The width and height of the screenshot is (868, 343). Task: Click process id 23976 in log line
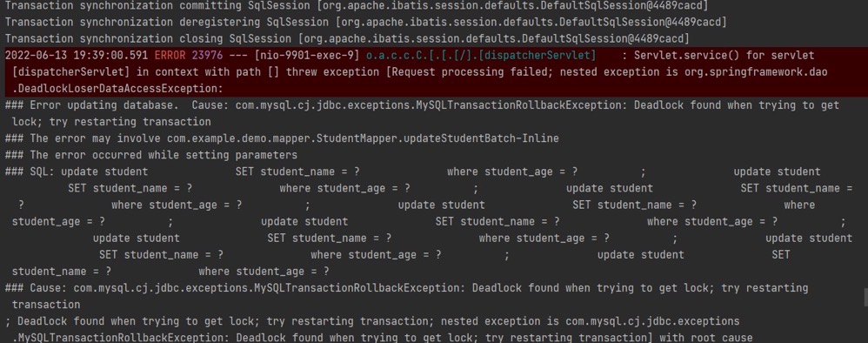pyautogui.click(x=208, y=56)
